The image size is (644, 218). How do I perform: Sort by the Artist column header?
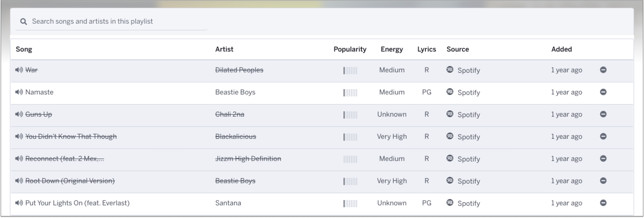pyautogui.click(x=224, y=49)
